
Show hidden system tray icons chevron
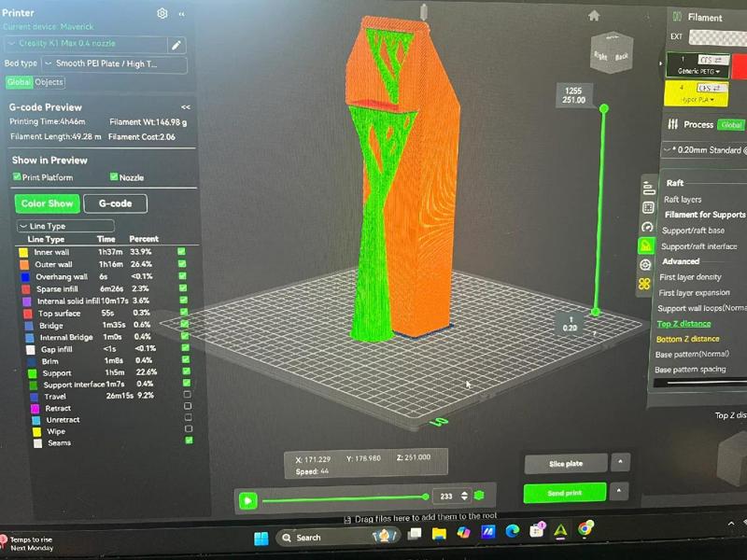click(x=731, y=524)
